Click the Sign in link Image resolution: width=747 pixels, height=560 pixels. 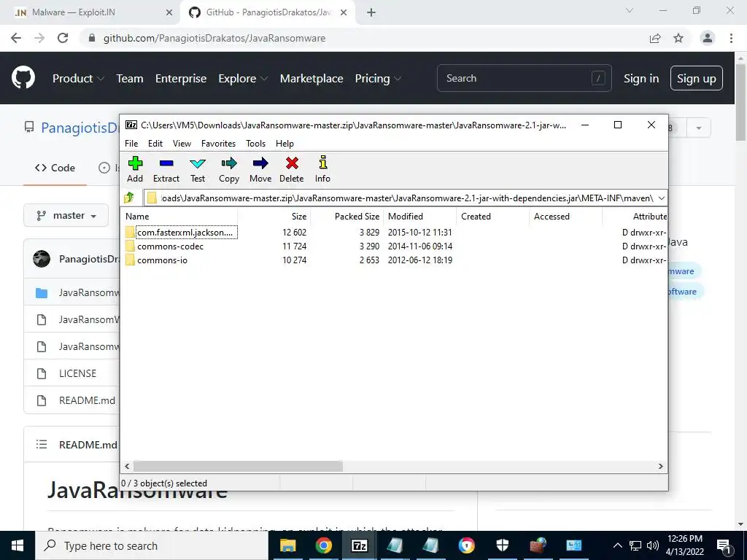click(641, 79)
